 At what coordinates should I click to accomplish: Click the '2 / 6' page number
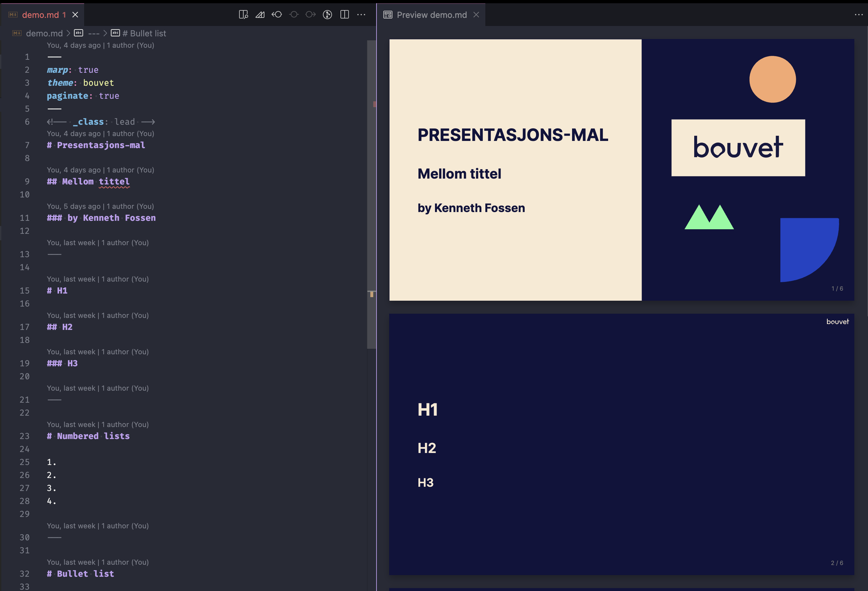837,563
